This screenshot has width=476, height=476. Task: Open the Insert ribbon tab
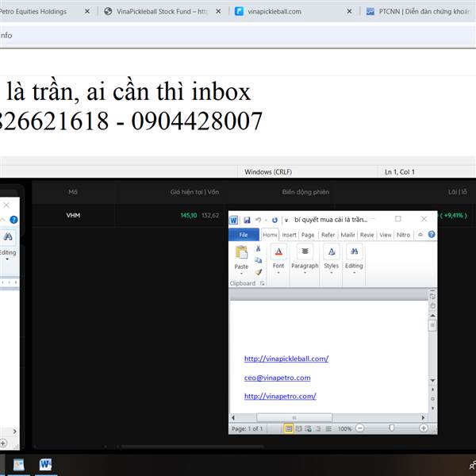289,235
